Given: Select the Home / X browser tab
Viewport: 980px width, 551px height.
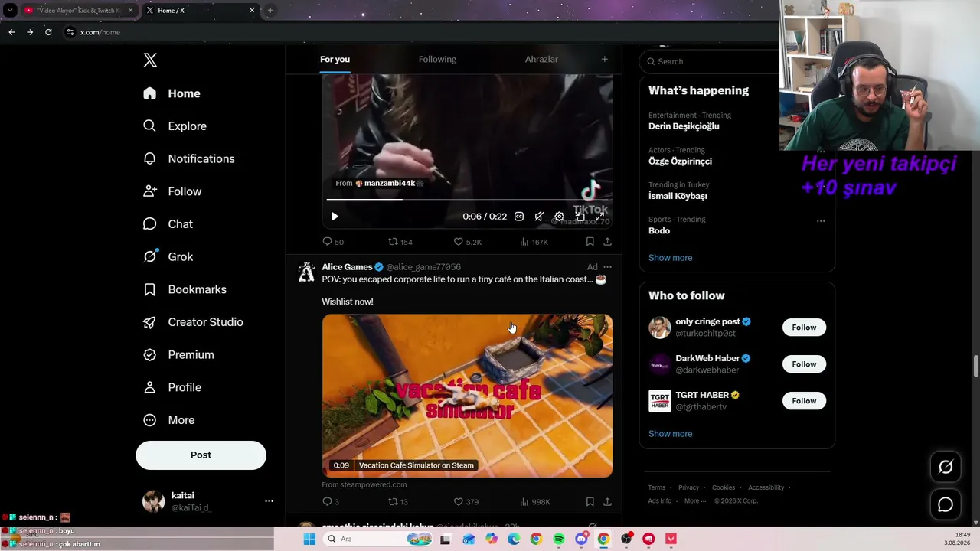Looking at the screenshot, I should [x=201, y=11].
